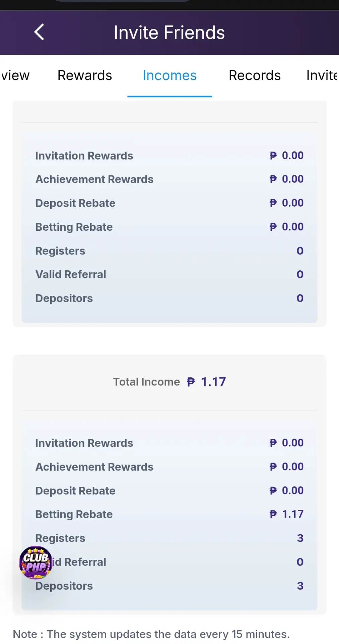This screenshot has height=644, width=339.
Task: Select the lower Deposit Rebate row
Action: tap(169, 490)
